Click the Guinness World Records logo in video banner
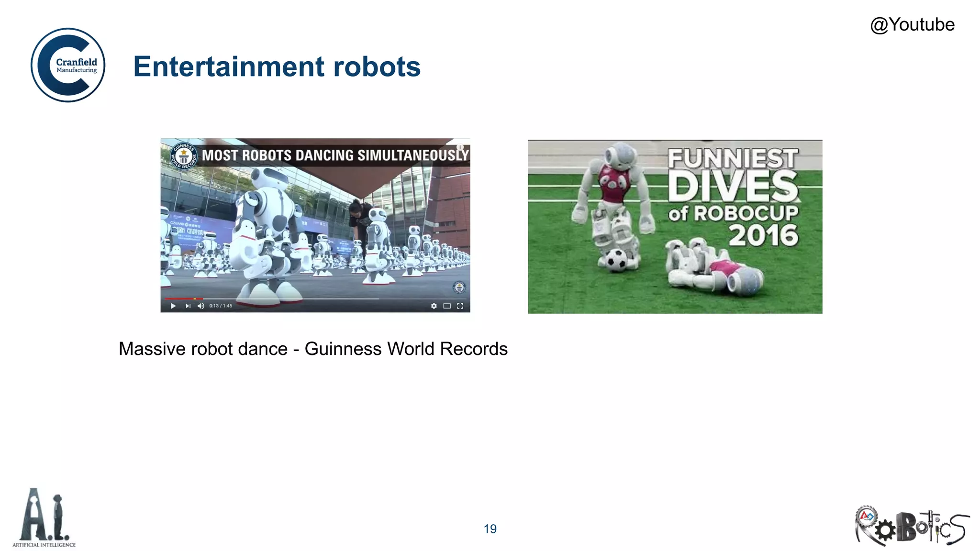The height and width of the screenshot is (551, 980). click(x=184, y=156)
